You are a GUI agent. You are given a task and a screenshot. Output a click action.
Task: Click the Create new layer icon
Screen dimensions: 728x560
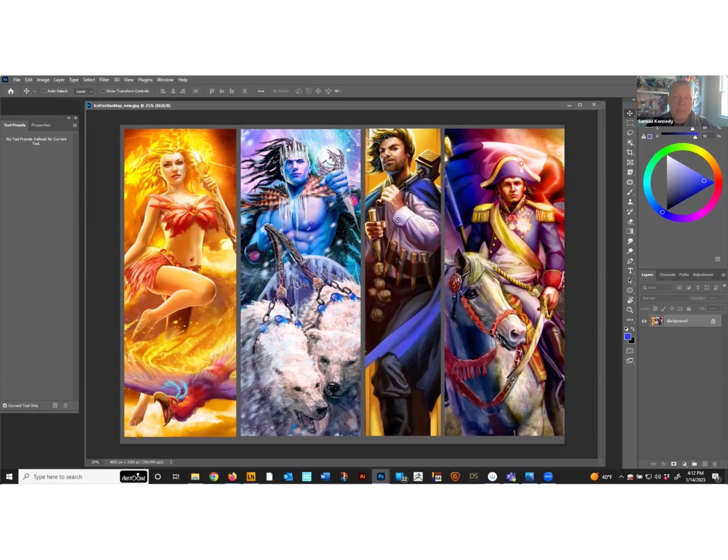tap(705, 464)
